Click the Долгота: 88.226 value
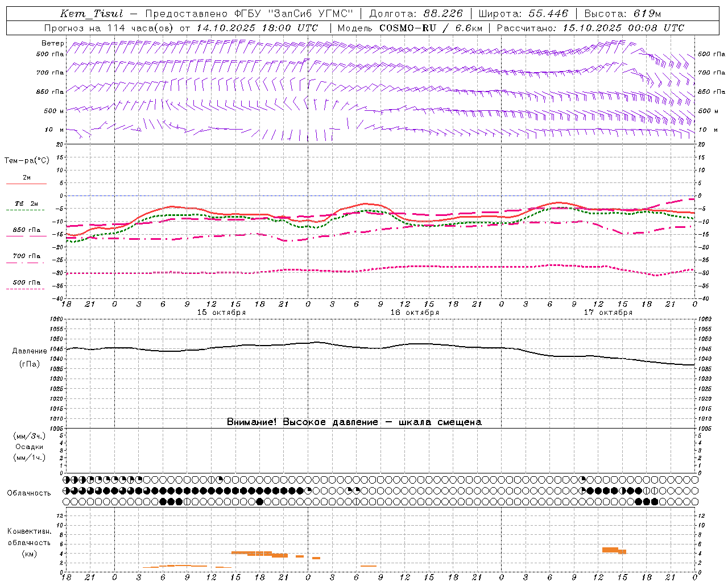Image resolution: width=728 pixels, height=582 pixels. tap(416, 14)
